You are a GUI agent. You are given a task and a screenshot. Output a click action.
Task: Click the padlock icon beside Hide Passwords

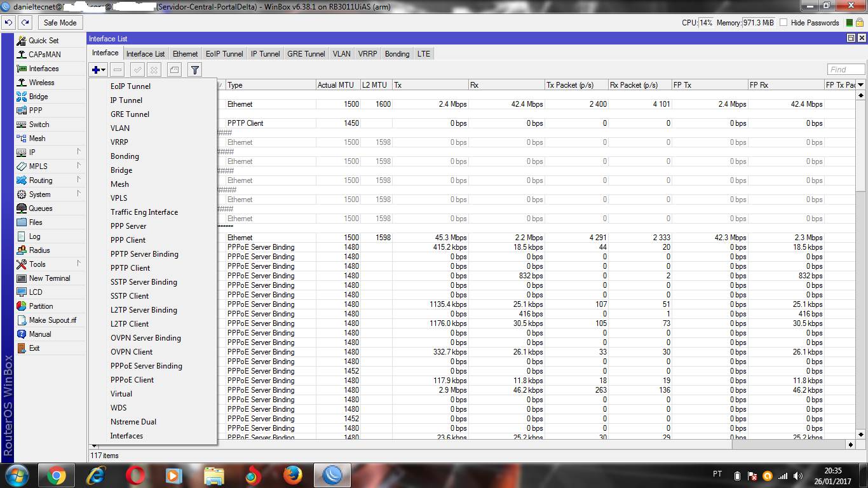[859, 22]
